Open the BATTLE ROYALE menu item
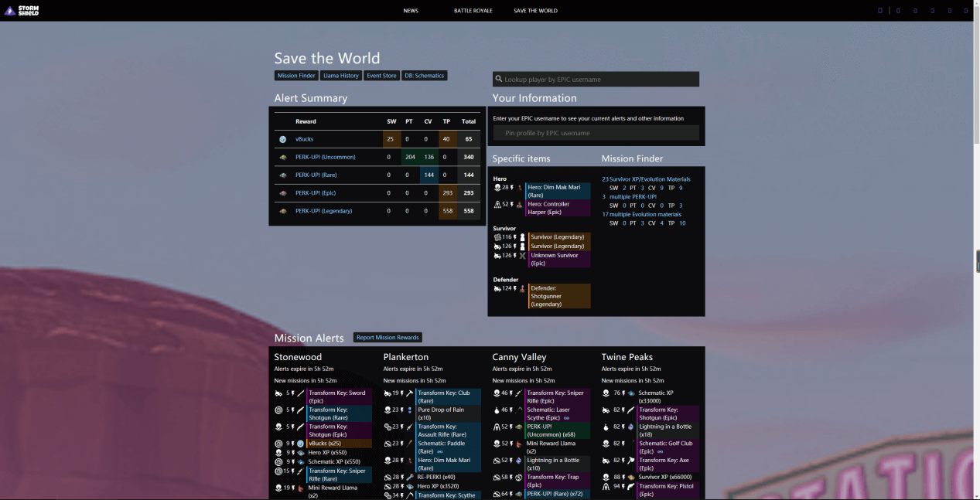The width and height of the screenshot is (980, 500). point(473,11)
